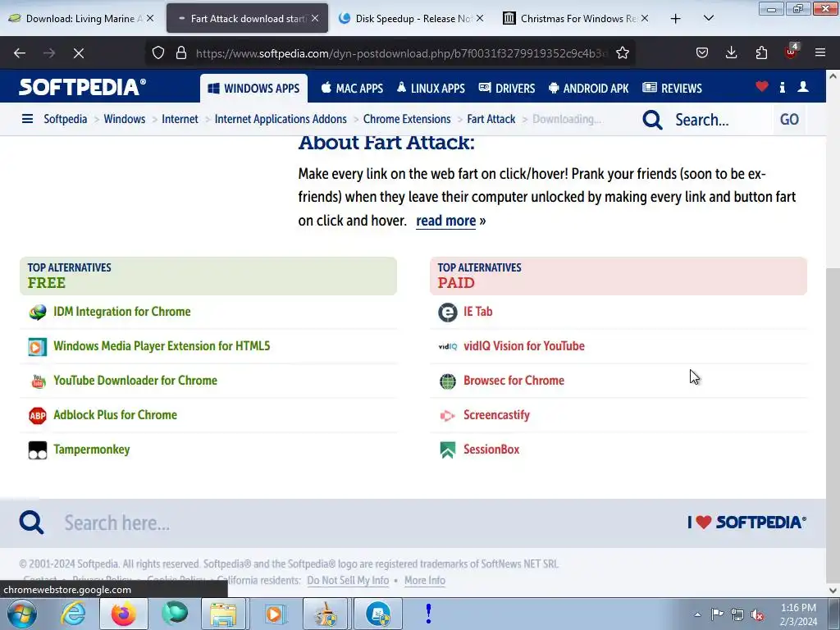The image size is (840, 630).
Task: Open the Pocket save icon
Action: (x=702, y=53)
